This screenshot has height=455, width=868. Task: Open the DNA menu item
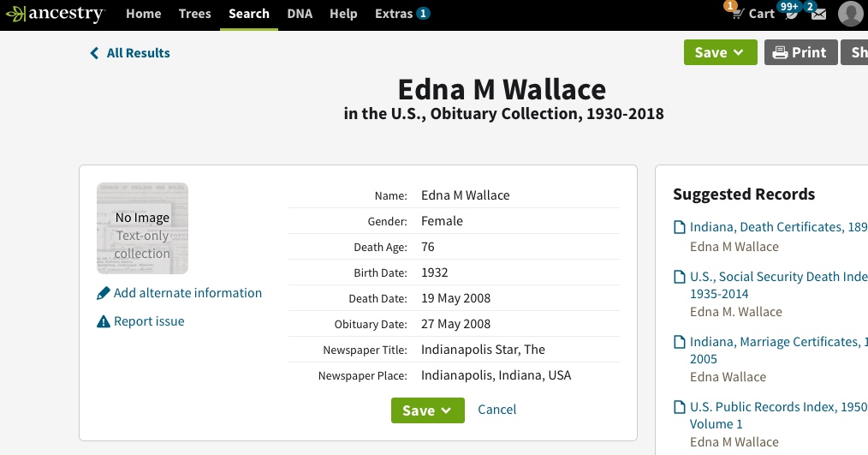click(300, 14)
